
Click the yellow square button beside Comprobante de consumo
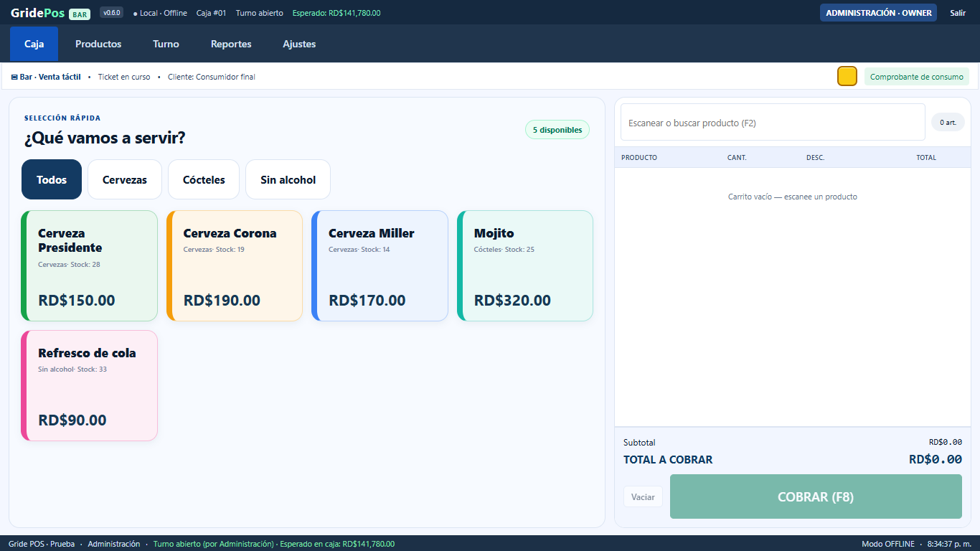click(x=847, y=76)
